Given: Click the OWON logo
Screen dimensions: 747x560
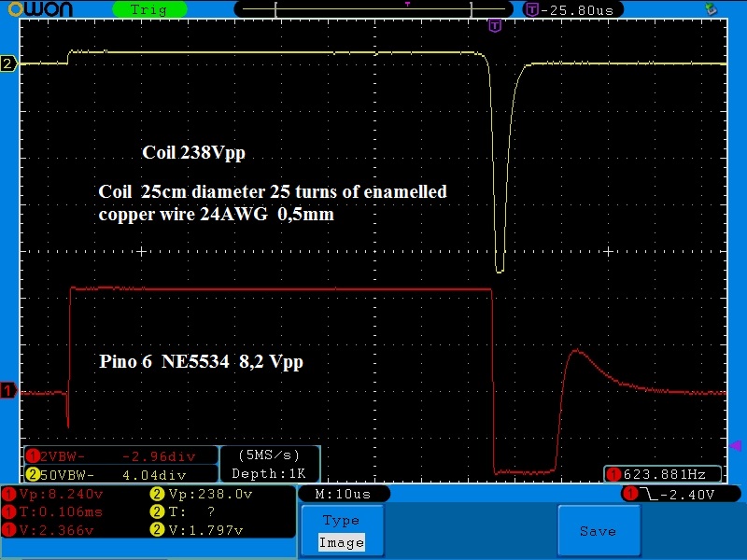Looking at the screenshot, I should point(40,9).
